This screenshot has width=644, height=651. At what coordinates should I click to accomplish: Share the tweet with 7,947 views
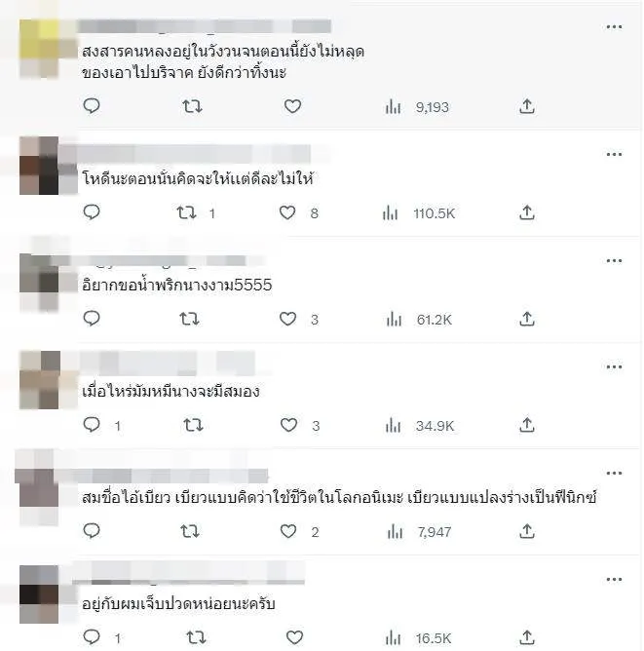tap(526, 531)
